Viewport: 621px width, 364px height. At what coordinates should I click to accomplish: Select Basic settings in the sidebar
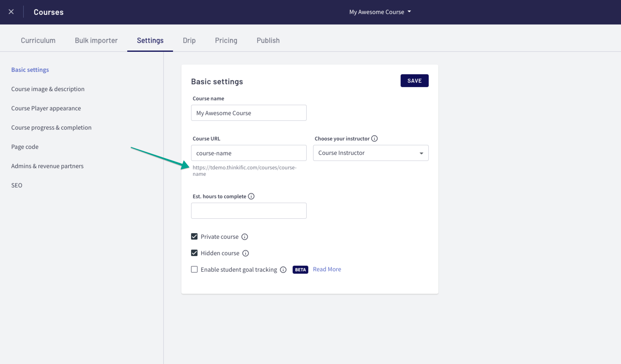[30, 70]
